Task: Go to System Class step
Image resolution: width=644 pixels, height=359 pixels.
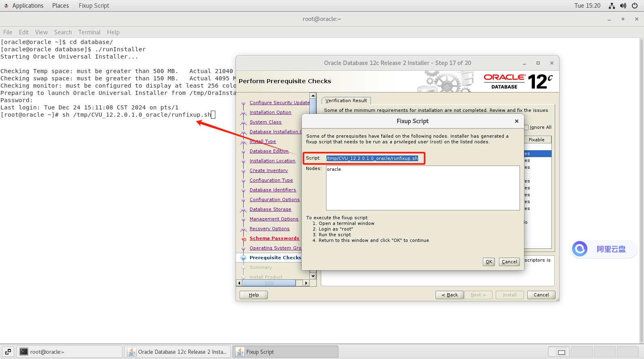Action: coord(265,122)
